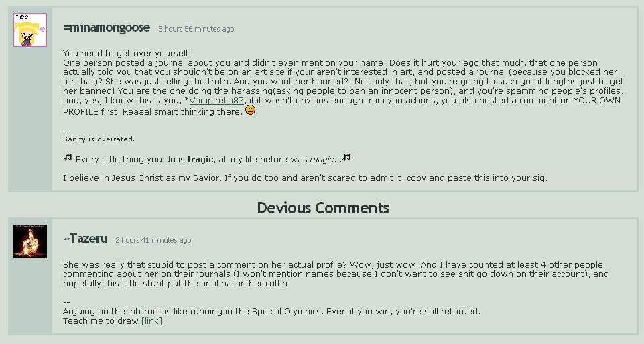Image resolution: width=644 pixels, height=344 pixels.
Task: Open the =minamongoose profile link
Action: 107,28
